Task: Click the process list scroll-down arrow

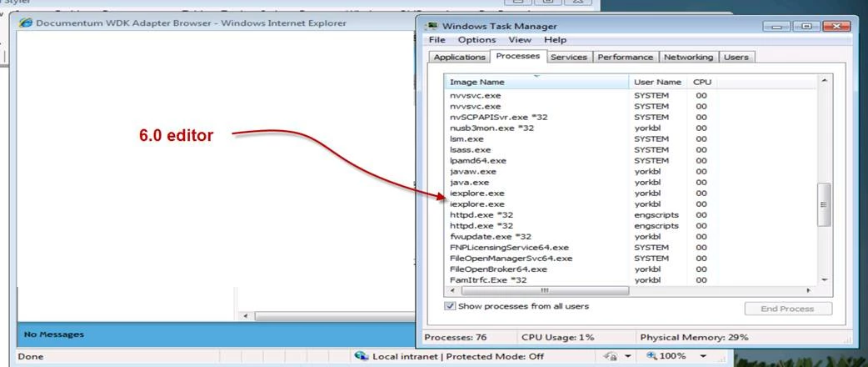Action: [825, 280]
